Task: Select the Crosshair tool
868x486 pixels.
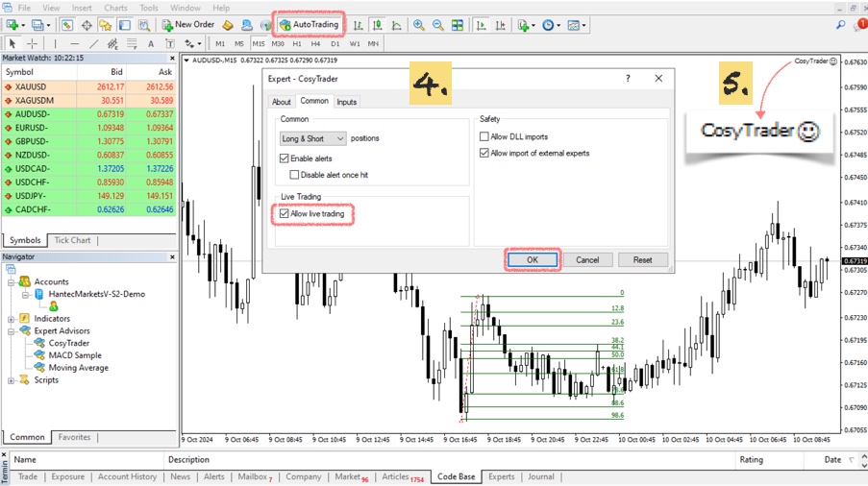Action: pos(32,43)
